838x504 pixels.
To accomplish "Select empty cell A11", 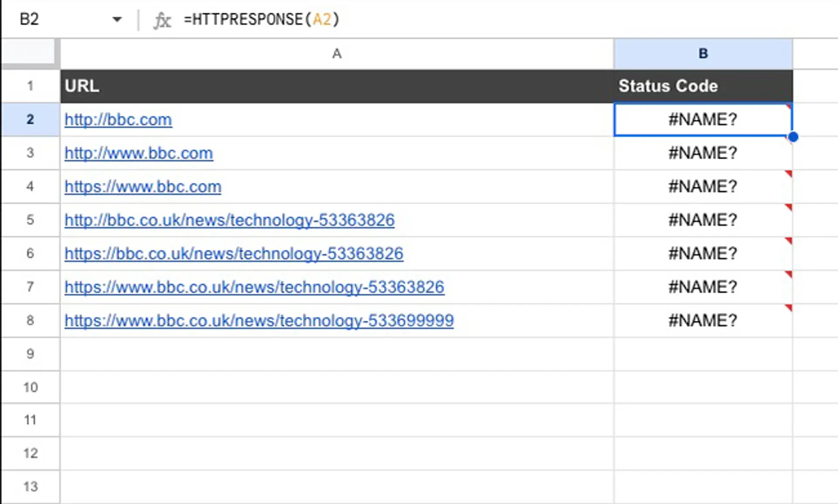I will click(x=337, y=420).
